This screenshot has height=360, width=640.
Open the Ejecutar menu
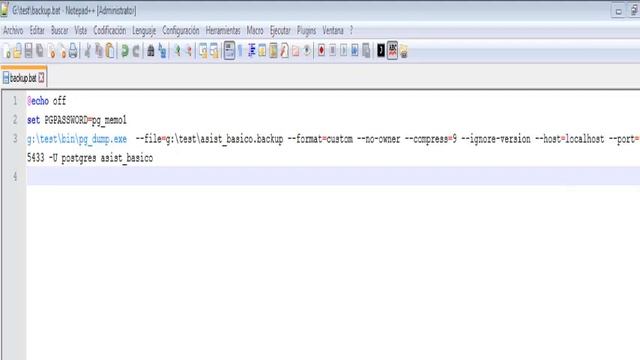pyautogui.click(x=280, y=31)
